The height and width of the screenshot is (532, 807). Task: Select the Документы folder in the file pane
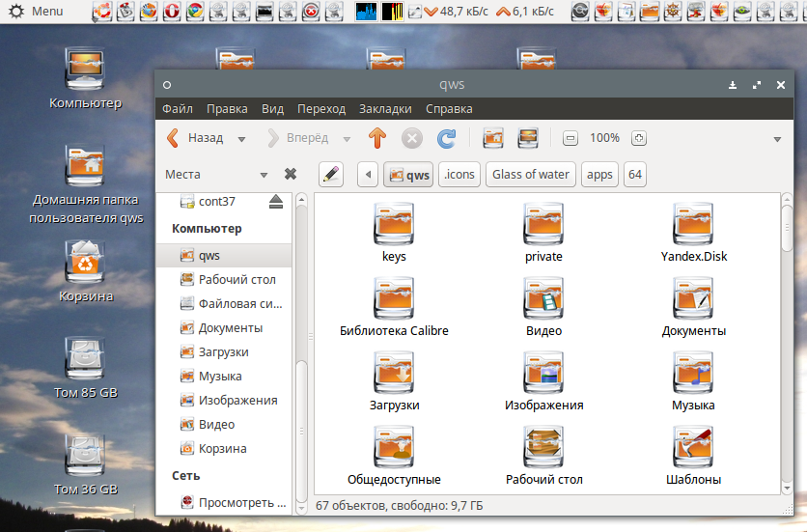tap(693, 298)
